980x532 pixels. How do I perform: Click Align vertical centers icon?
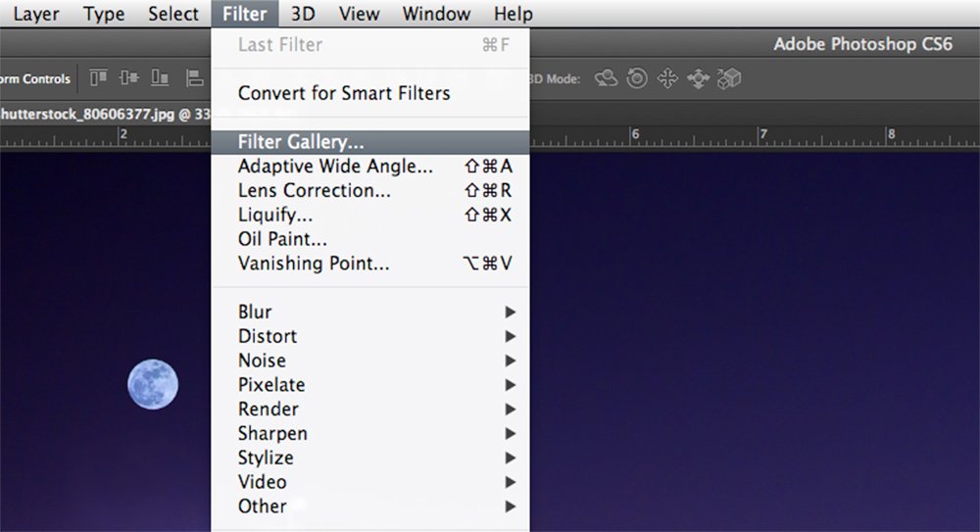(130, 78)
